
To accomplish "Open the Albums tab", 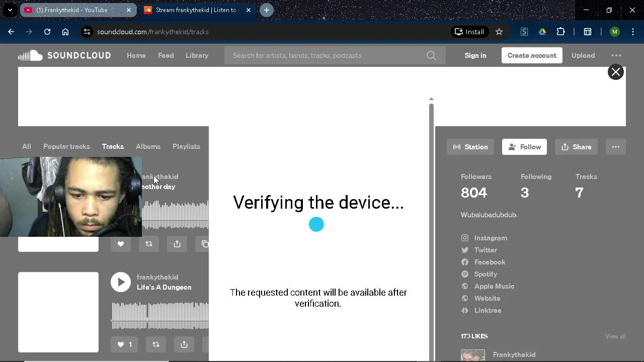I will point(148,146).
